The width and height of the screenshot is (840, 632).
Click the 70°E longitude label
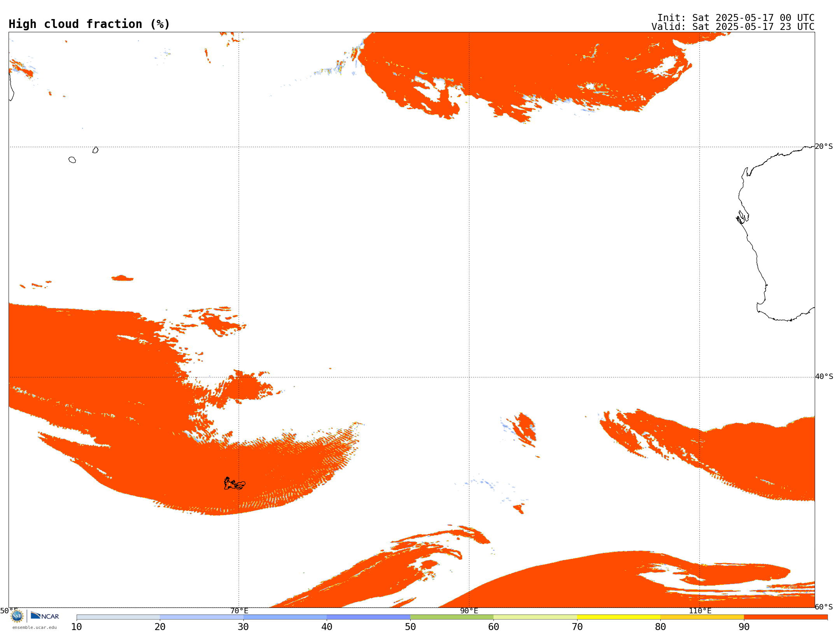point(239,611)
